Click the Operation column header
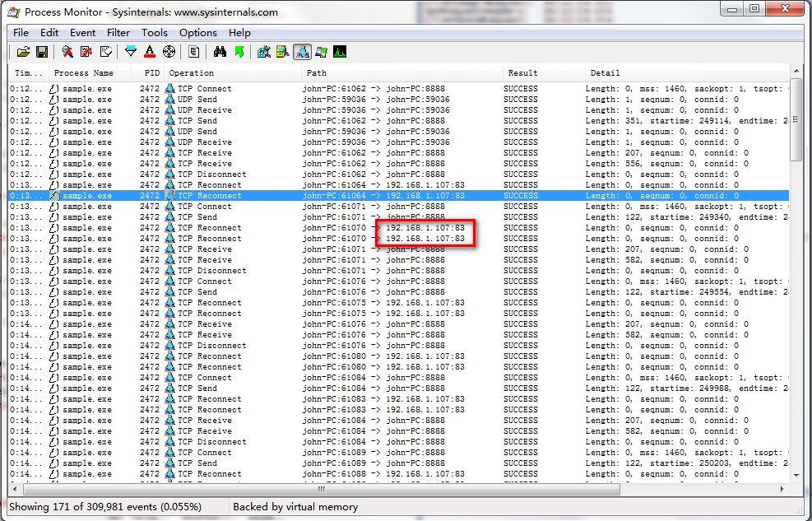Viewport: 812px width, 521px height. 233,73
